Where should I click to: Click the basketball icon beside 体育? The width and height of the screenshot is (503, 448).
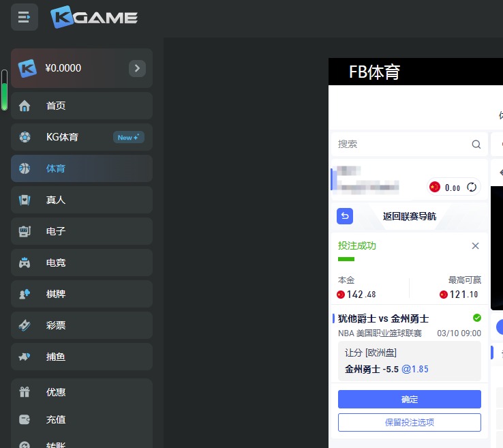pyautogui.click(x=25, y=168)
